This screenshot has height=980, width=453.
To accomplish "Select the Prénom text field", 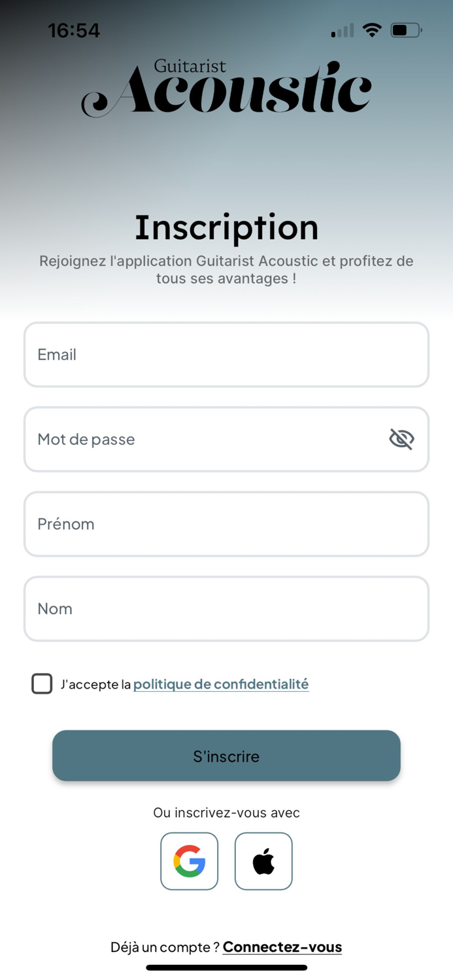I will tap(226, 524).
